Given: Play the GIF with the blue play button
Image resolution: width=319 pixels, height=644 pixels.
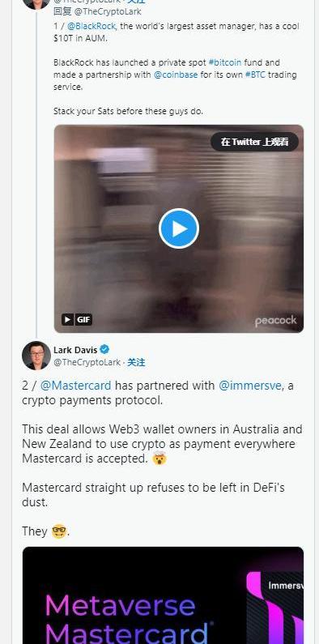Looking at the screenshot, I should (179, 228).
